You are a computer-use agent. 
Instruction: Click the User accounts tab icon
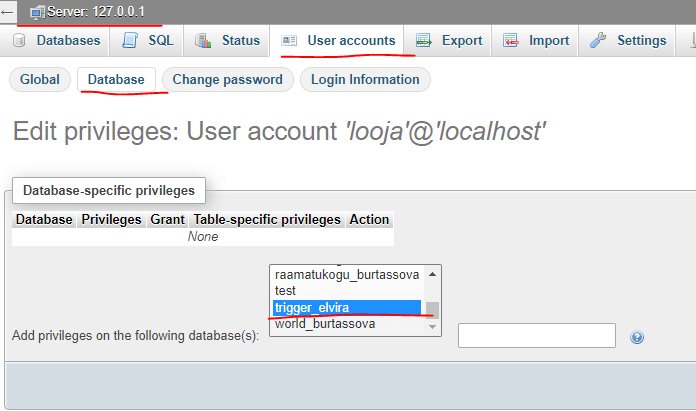[x=290, y=41]
